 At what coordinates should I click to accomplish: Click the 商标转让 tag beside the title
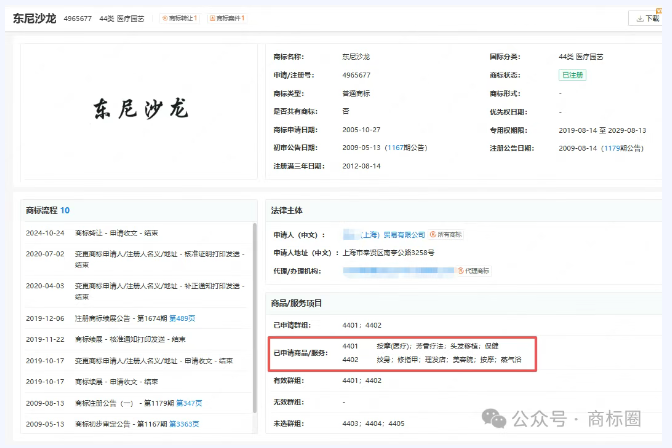pyautogui.click(x=180, y=18)
